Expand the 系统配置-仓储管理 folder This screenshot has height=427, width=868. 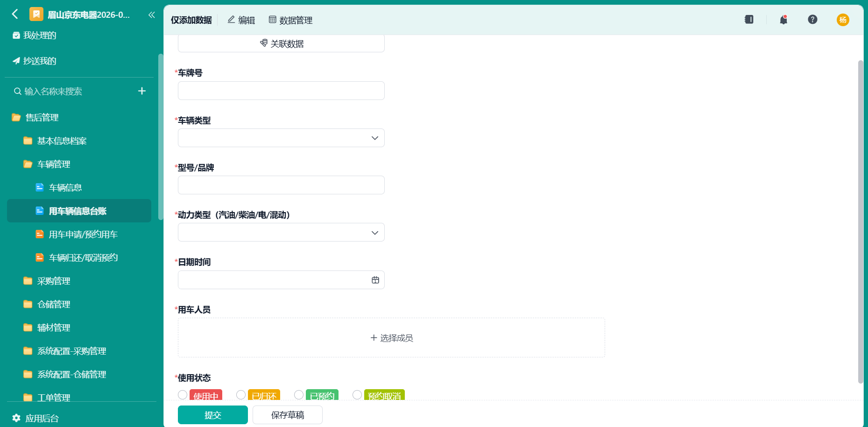[71, 374]
